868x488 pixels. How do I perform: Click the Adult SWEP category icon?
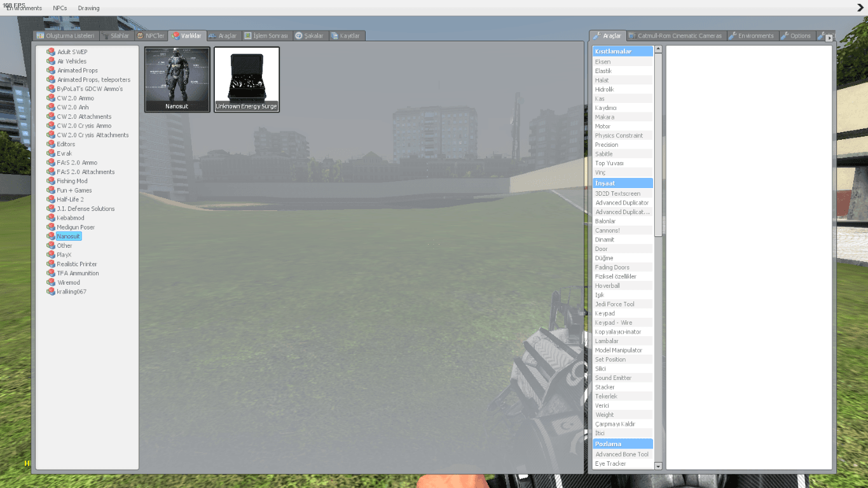coord(51,52)
